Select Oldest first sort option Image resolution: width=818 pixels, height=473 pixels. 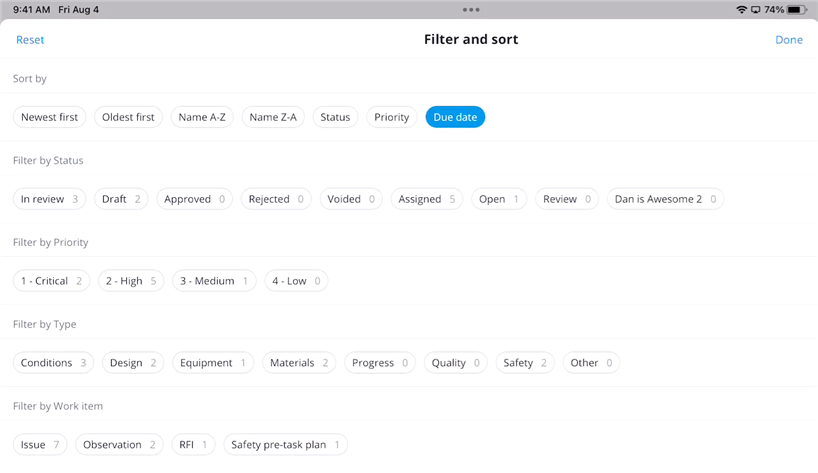point(128,117)
